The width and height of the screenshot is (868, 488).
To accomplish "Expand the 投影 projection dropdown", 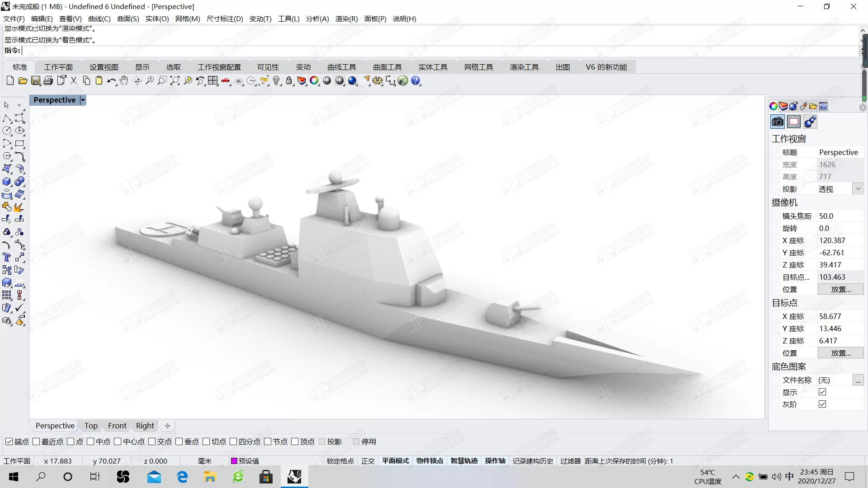I will pos(858,189).
